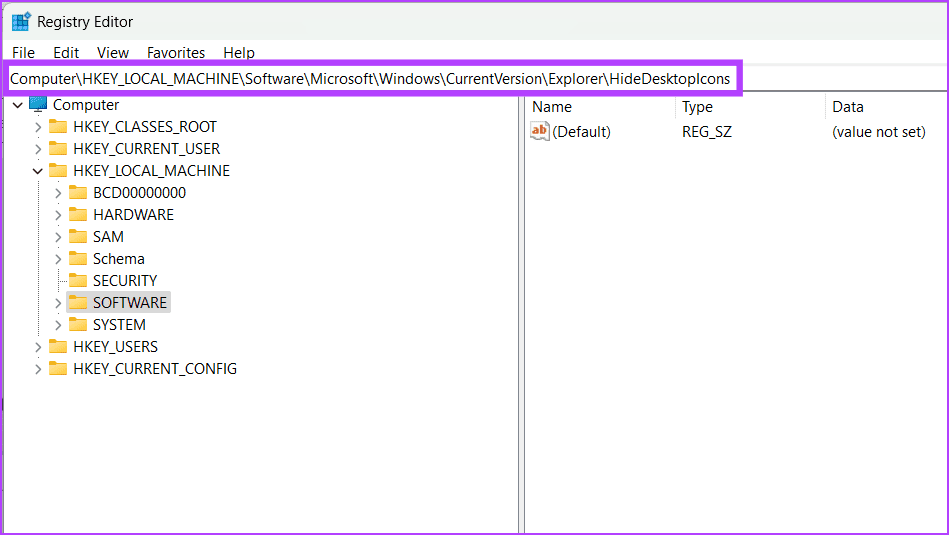This screenshot has height=535, width=949.
Task: Select the Computer tree label
Action: (x=86, y=105)
